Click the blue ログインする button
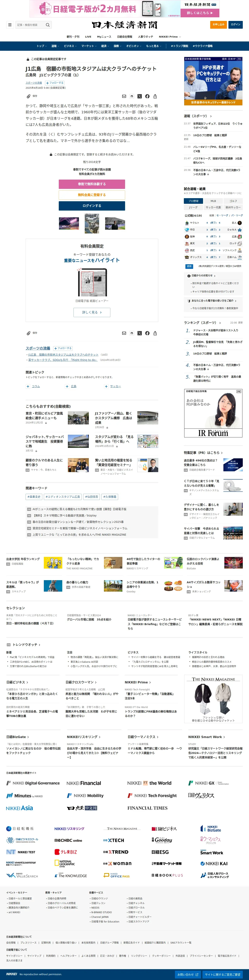The width and height of the screenshot is (249, 980). tap(92, 206)
